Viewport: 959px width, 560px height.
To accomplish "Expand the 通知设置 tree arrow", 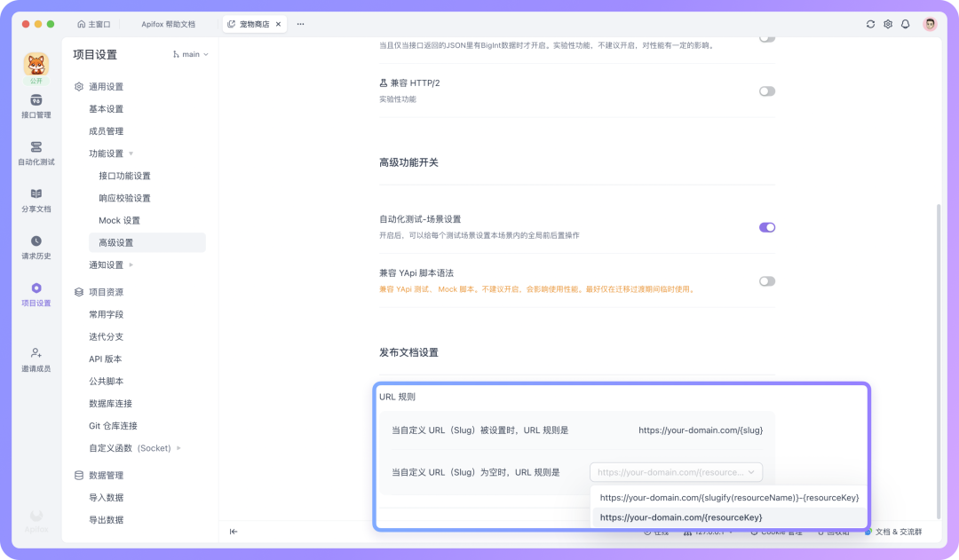I will (131, 264).
